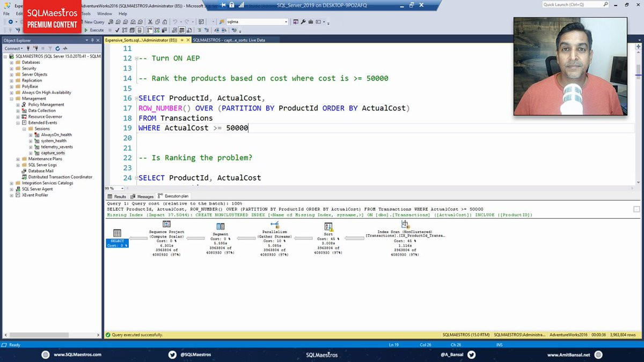
Task: Click the Paste toolbar icon
Action: point(165,22)
